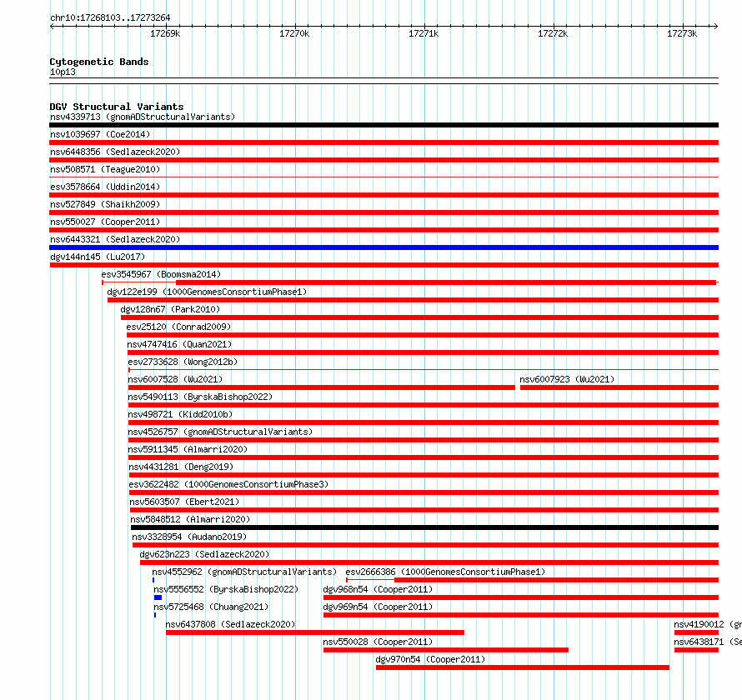This screenshot has height=700, width=742.
Task: Click the 17270k ruler position label
Action: click(x=294, y=33)
